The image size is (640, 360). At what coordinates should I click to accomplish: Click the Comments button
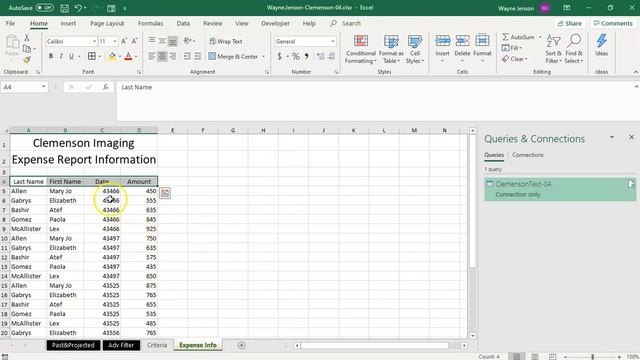(x=613, y=23)
